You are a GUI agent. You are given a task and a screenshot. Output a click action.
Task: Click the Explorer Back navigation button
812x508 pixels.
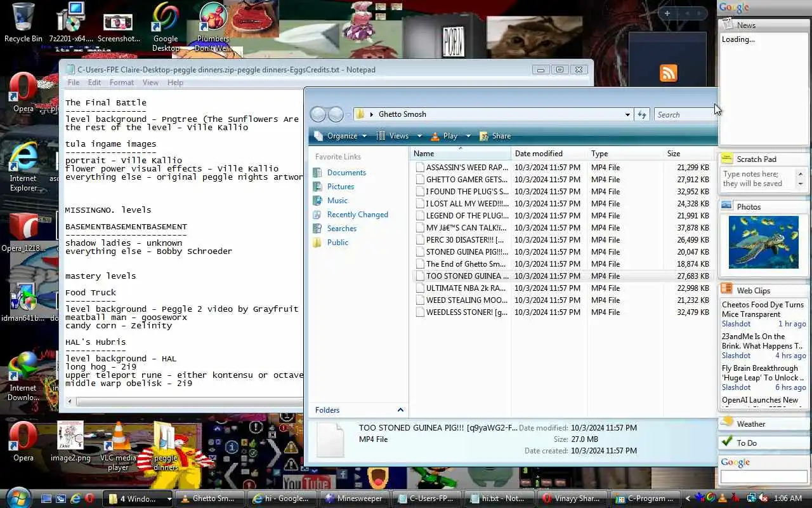318,114
